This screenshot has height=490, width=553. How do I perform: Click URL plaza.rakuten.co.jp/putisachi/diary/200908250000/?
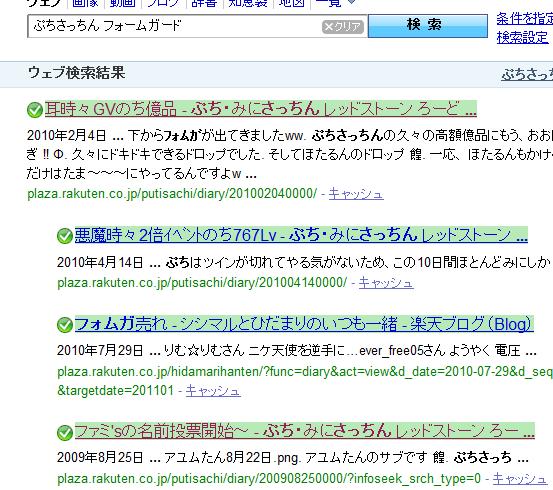[269, 479]
